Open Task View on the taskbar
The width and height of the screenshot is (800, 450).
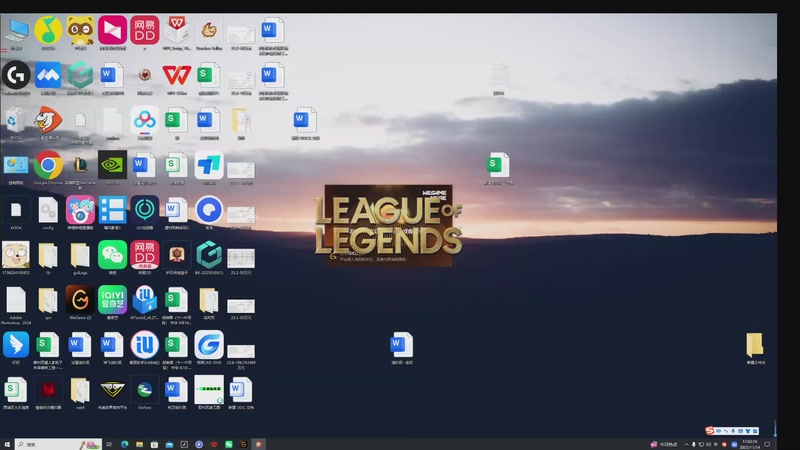click(109, 444)
